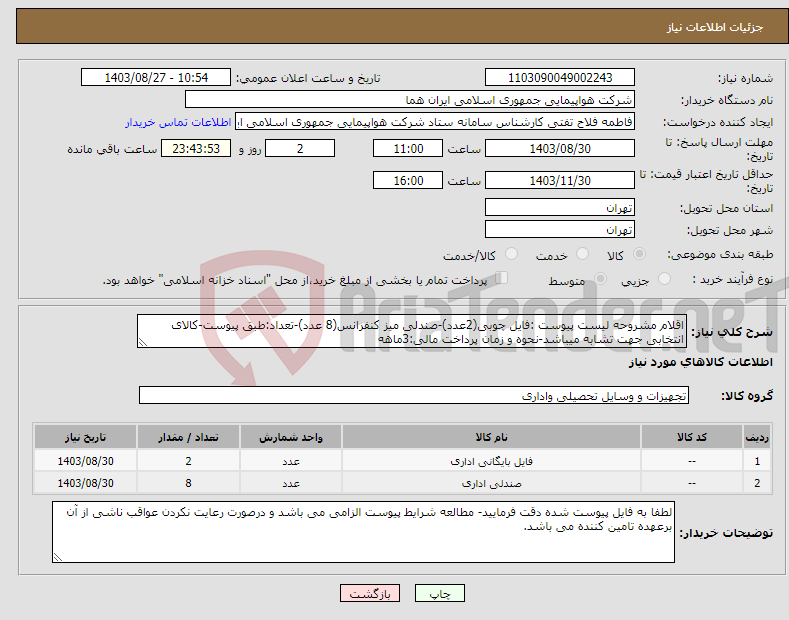
Task: Select the کالا radio button
Action: 639,254
